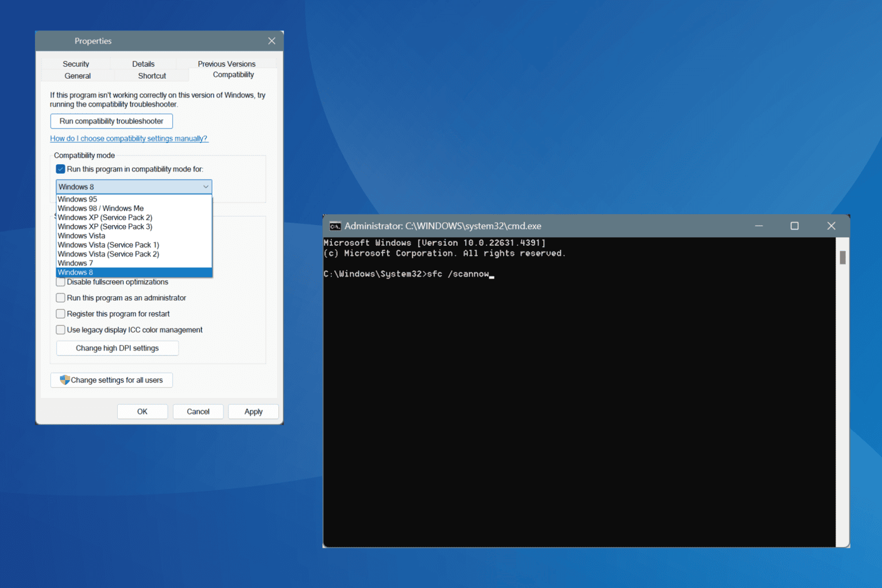This screenshot has width=882, height=588.
Task: Select Windows 95 from the list
Action: (134, 199)
